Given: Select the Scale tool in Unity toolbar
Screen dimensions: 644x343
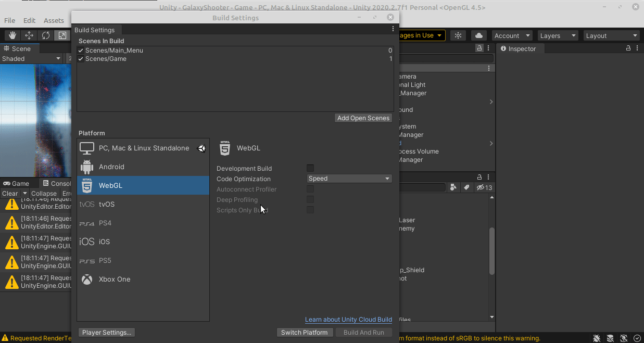Looking at the screenshot, I should click(x=62, y=35).
